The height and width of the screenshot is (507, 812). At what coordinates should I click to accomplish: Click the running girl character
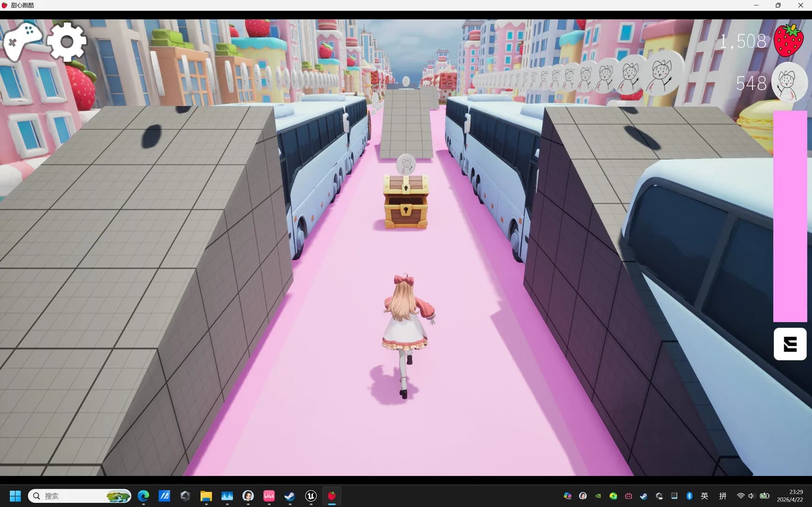pos(407,336)
